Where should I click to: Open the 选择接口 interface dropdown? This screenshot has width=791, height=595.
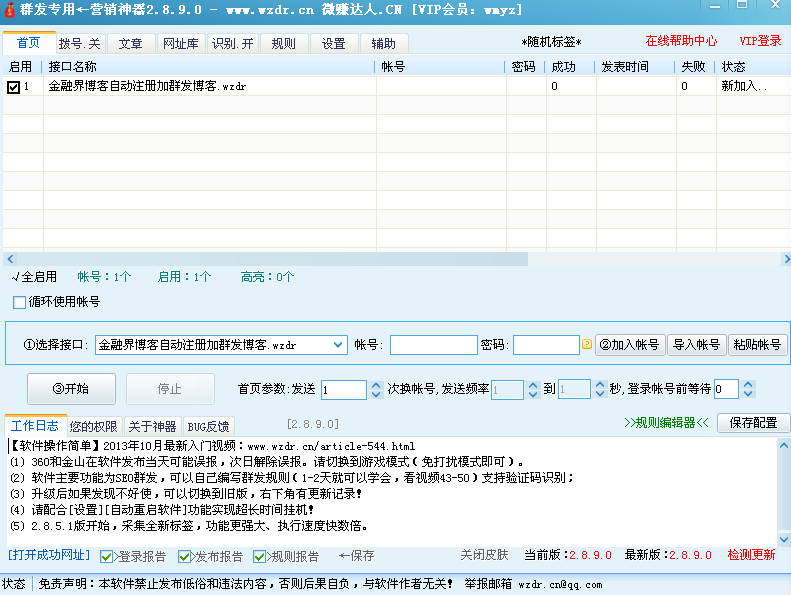point(338,345)
